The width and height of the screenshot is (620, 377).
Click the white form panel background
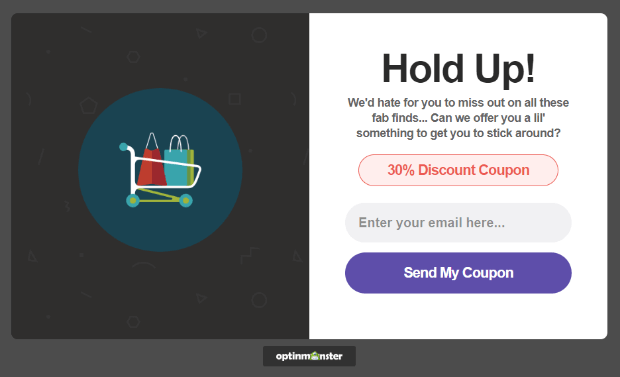point(458,316)
